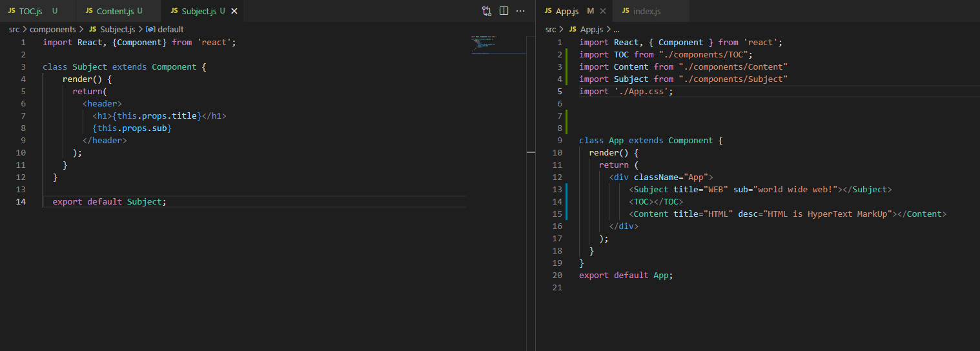Screen dimensions: 980x351
Task: Click "import './App.css';" line
Action: click(626, 91)
